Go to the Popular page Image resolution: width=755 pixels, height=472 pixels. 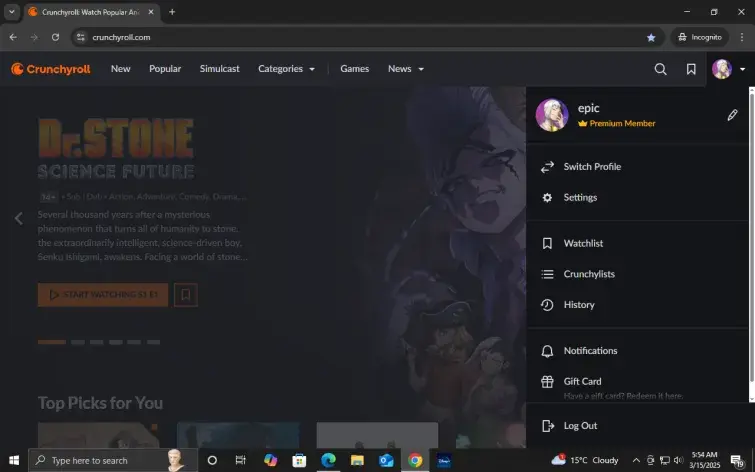(165, 69)
